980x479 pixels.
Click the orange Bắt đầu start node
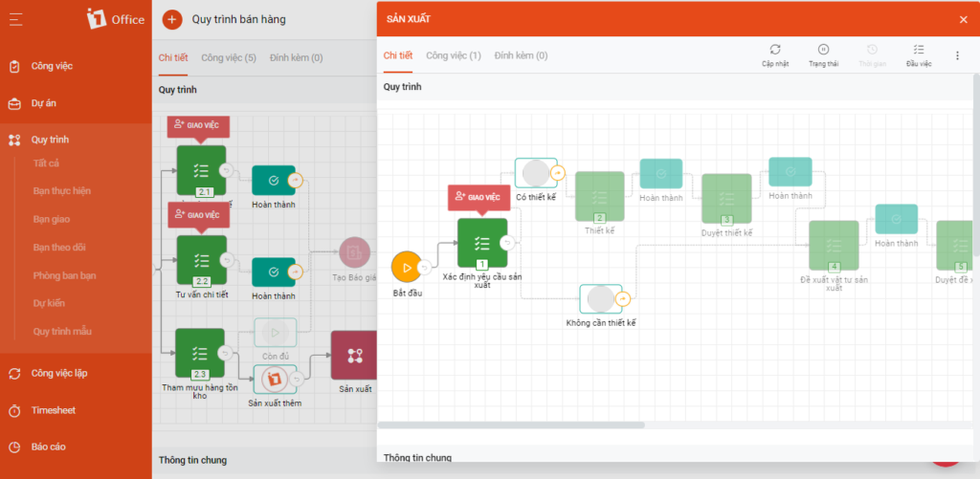(407, 268)
